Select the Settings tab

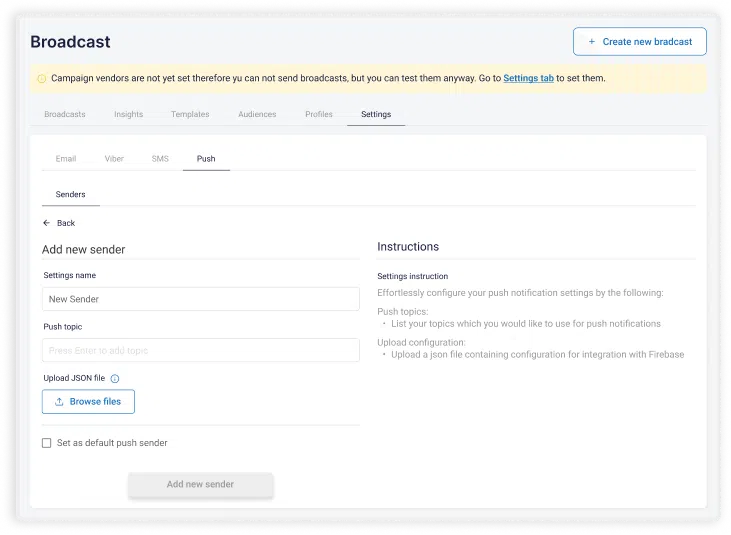(x=376, y=115)
